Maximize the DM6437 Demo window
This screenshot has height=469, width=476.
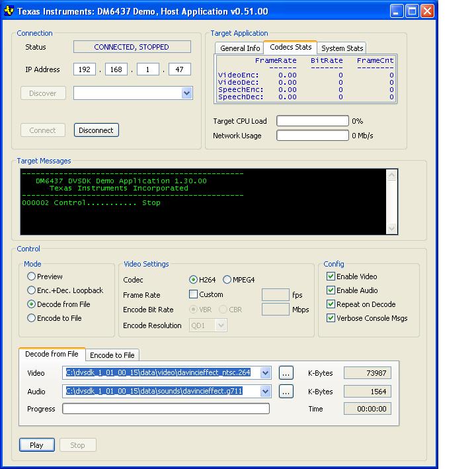pyautogui.click(x=412, y=11)
